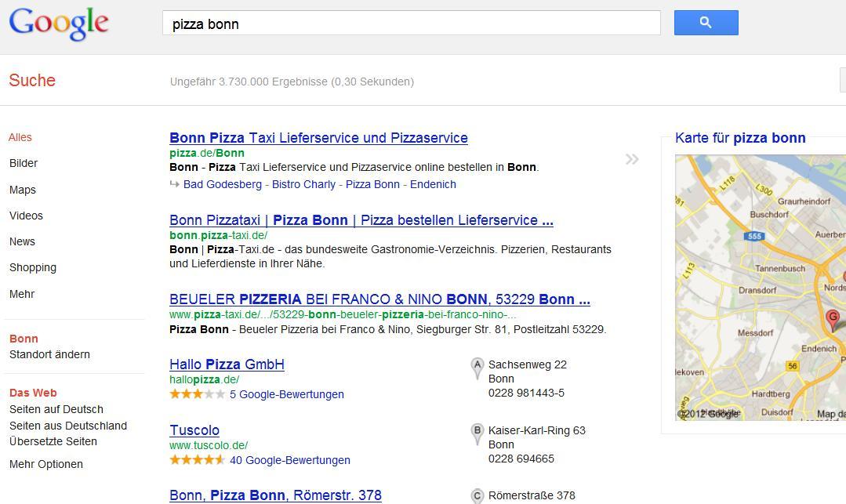Click the Bonn map thumbnail

[761, 288]
